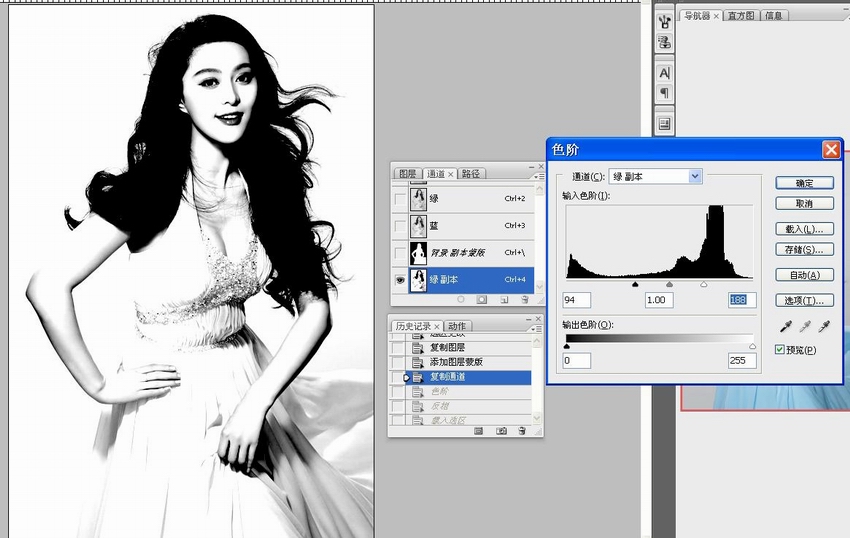Click the midtone gray input levels slider
The width and height of the screenshot is (850, 538).
(x=669, y=285)
